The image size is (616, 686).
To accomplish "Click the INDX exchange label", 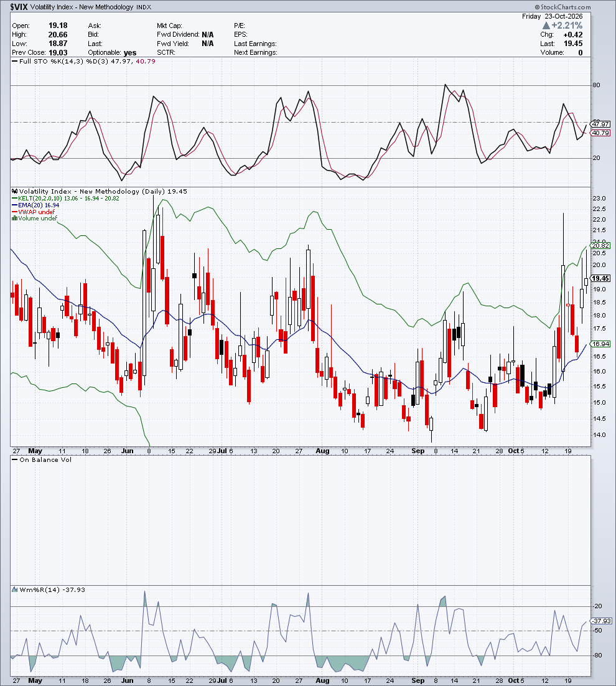I will click(x=144, y=7).
